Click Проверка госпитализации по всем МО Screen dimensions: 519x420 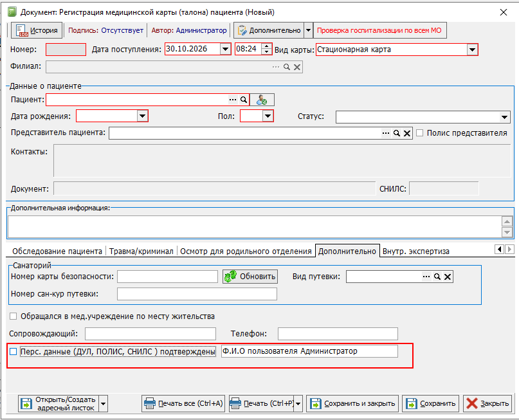pyautogui.click(x=379, y=30)
